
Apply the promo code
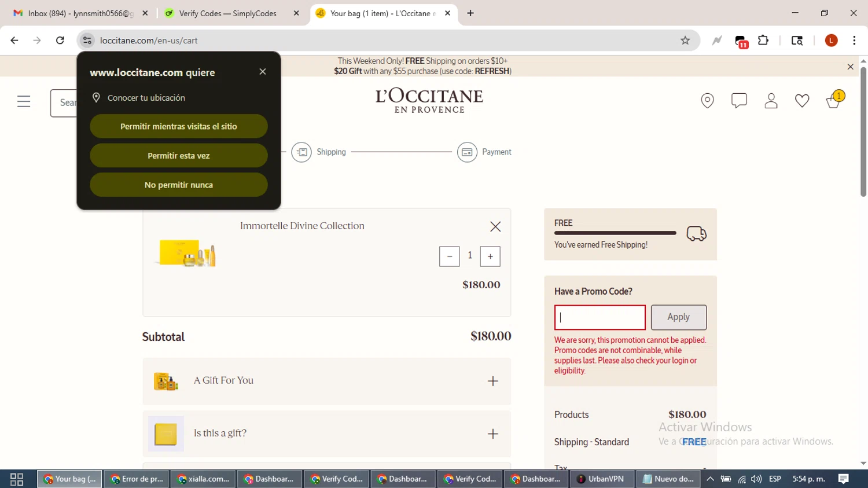(x=679, y=317)
